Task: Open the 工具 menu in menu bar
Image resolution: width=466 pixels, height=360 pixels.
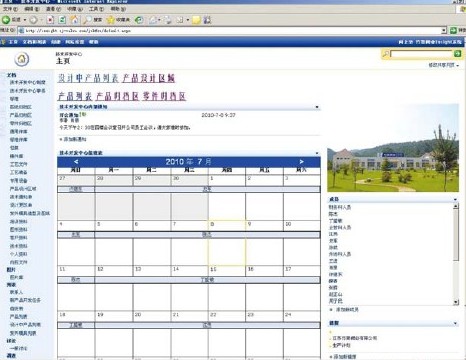Action: coord(96,9)
